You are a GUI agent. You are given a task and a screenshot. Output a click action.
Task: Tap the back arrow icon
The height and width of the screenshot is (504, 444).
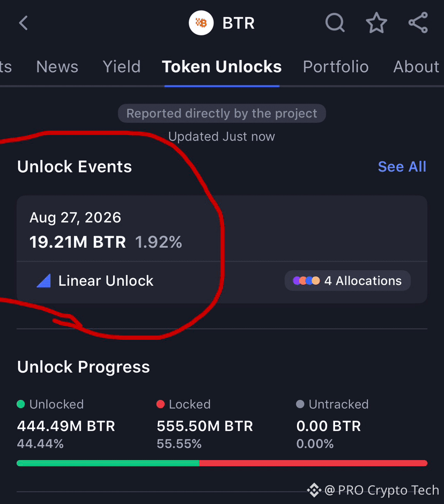23,23
